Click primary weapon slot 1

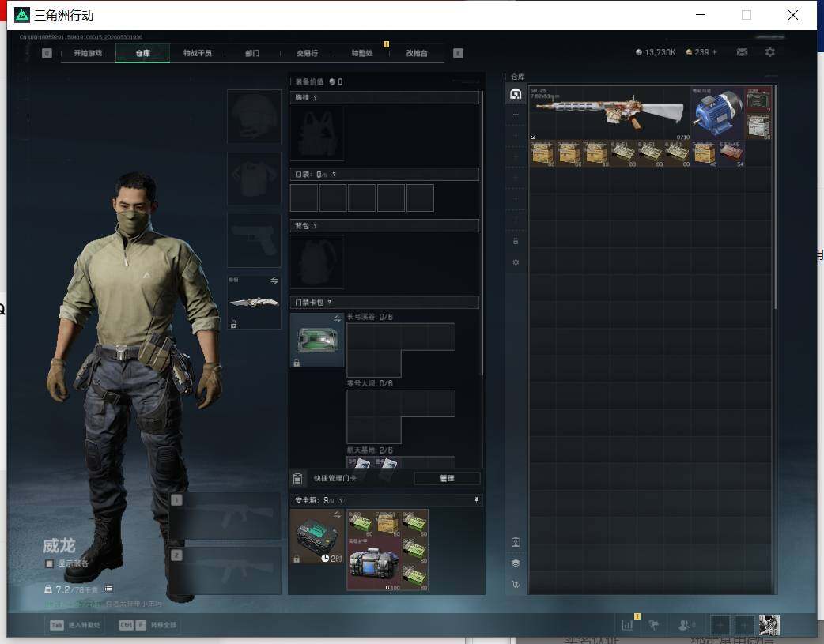pos(226,516)
